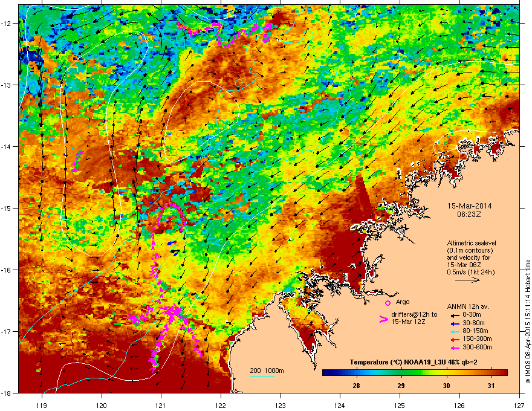Click the 0.5m/s velocity reference arrow
Image resolution: width=532 pixels, height=411 pixels.
coord(467,280)
